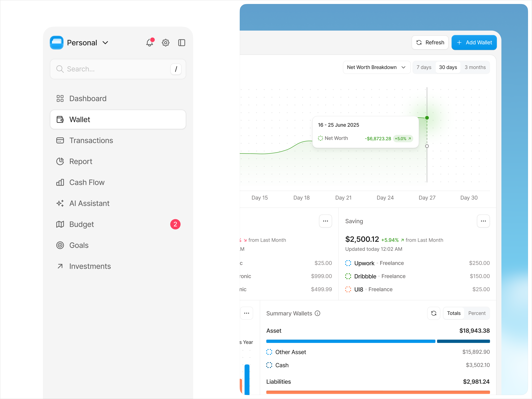Open the Report section
532x399 pixels.
81,161
